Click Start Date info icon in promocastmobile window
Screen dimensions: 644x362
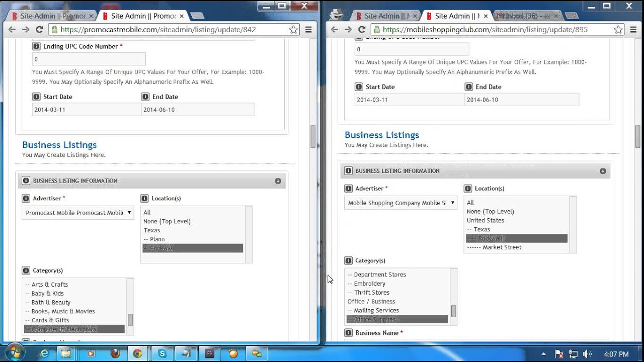[x=36, y=97]
